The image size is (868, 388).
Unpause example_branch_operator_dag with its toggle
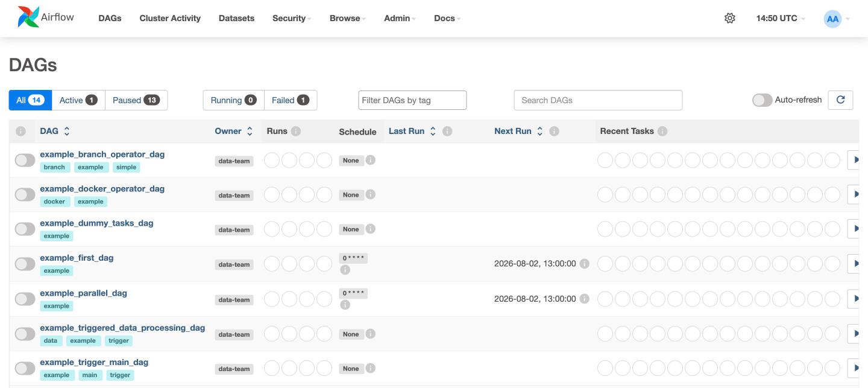[25, 160]
